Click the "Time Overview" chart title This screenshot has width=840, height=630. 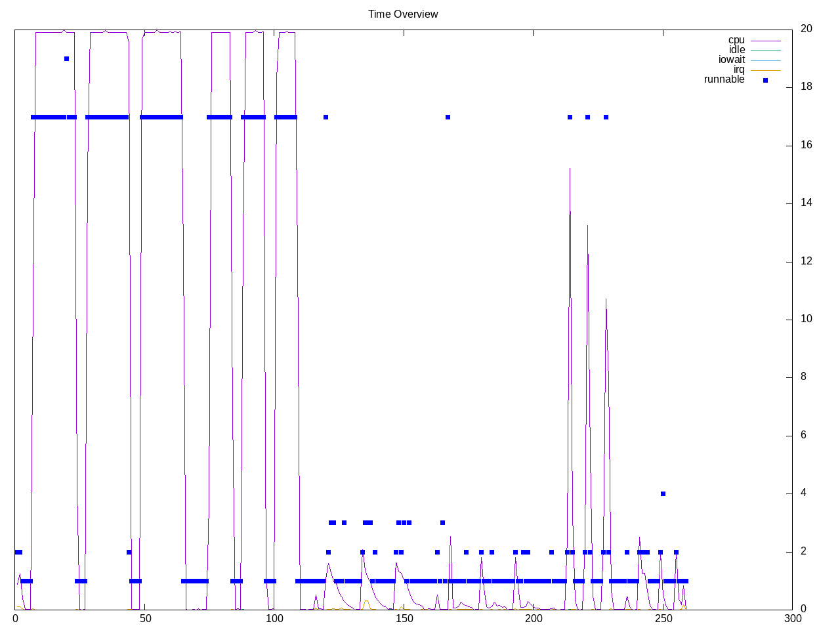pyautogui.click(x=402, y=14)
